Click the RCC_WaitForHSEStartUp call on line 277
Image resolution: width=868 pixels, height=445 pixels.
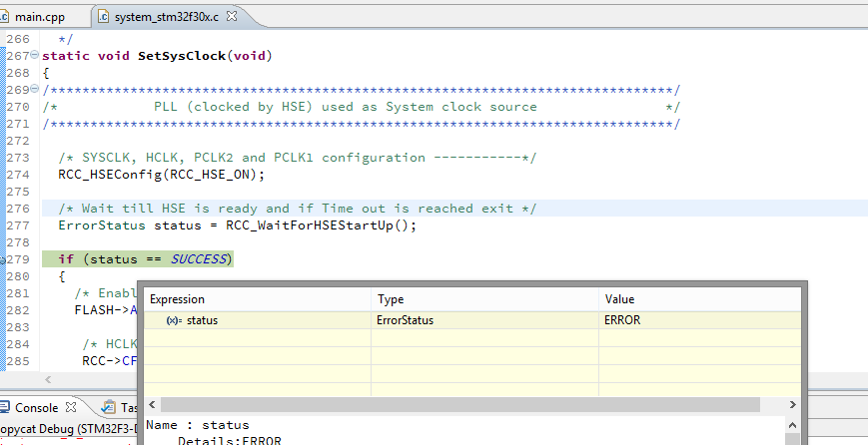click(321, 225)
